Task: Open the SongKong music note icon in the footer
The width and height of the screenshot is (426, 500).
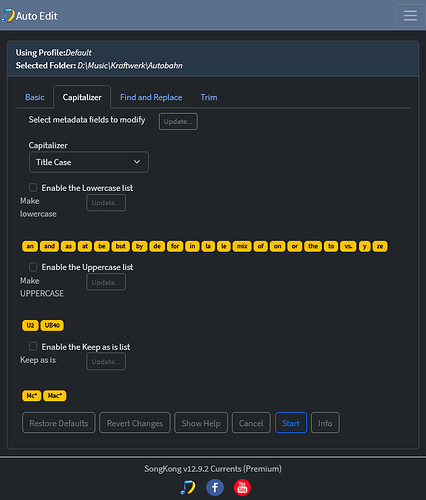Action: 188,488
